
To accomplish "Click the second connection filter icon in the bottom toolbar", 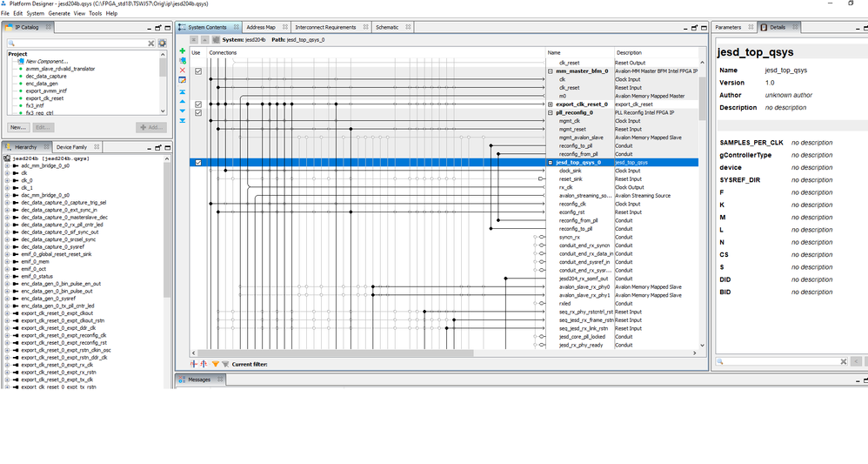I will pos(204,364).
